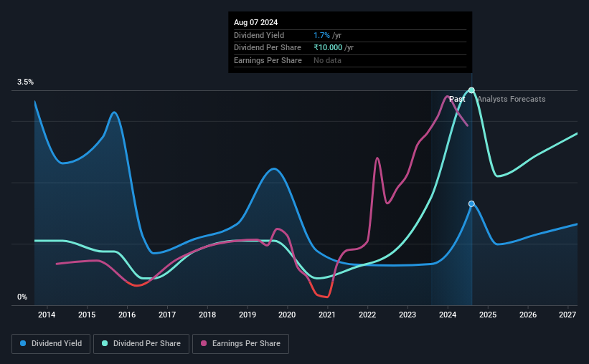Click the 3.5% y-axis label
This screenshot has height=364, width=589.
[25, 82]
